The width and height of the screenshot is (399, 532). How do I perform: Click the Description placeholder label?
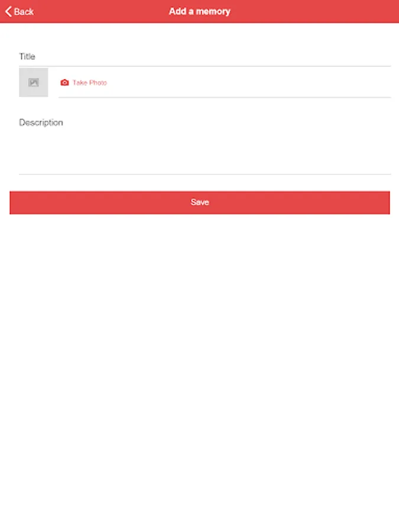41,122
